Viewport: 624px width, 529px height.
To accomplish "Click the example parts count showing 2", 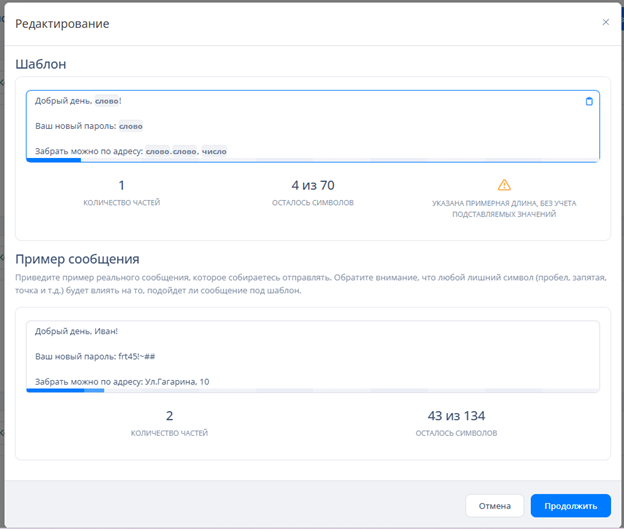I will [x=169, y=415].
